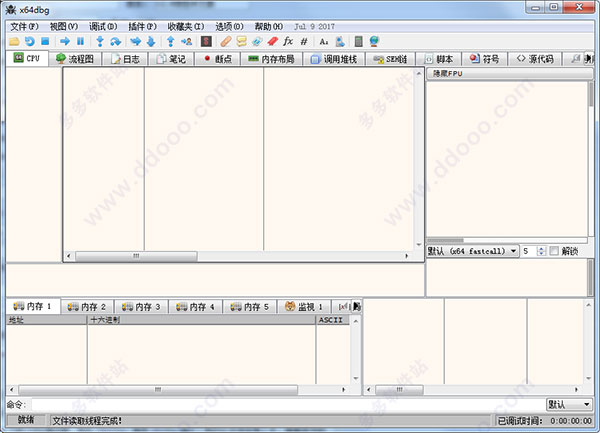Click the step into down-arrow icon
The height and width of the screenshot is (433, 600).
(x=100, y=41)
